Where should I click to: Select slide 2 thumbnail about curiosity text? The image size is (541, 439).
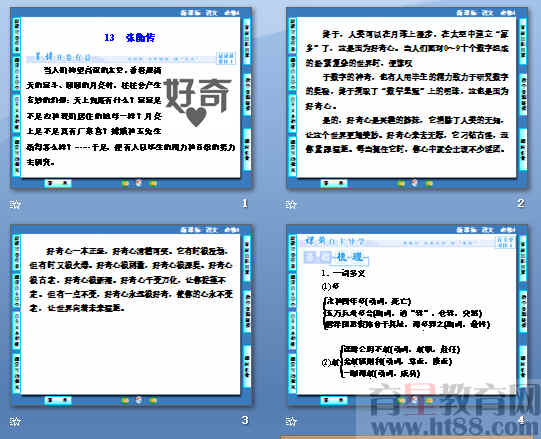tap(407, 98)
